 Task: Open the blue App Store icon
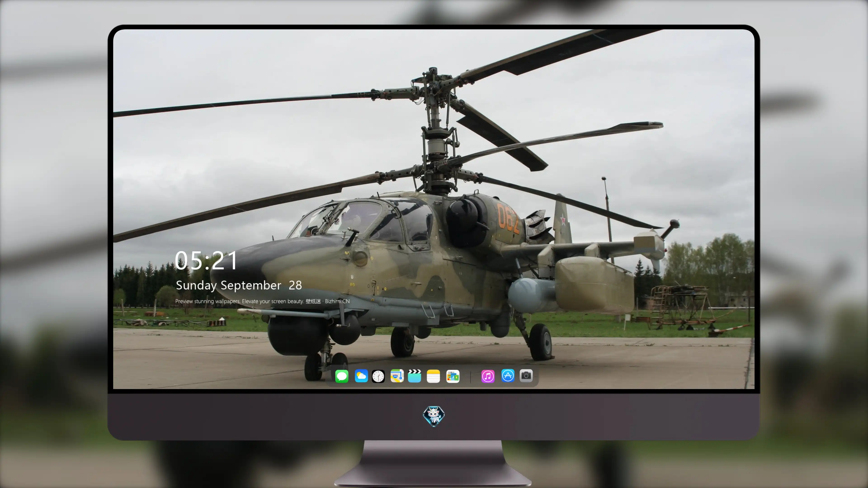508,375
